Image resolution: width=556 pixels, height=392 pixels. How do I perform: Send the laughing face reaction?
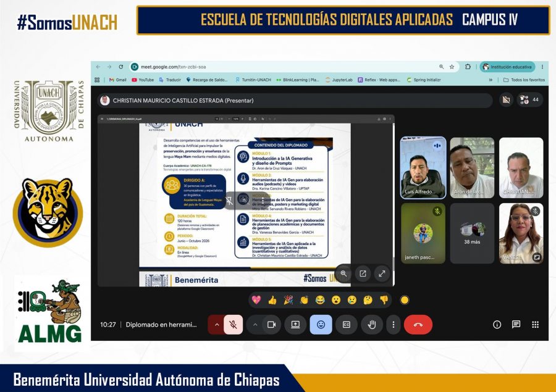tap(320, 300)
